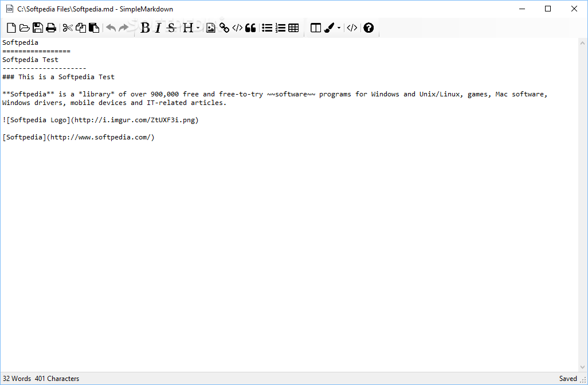This screenshot has height=385, width=588.
Task: Click the scrollbar up arrow
Action: tap(582, 43)
